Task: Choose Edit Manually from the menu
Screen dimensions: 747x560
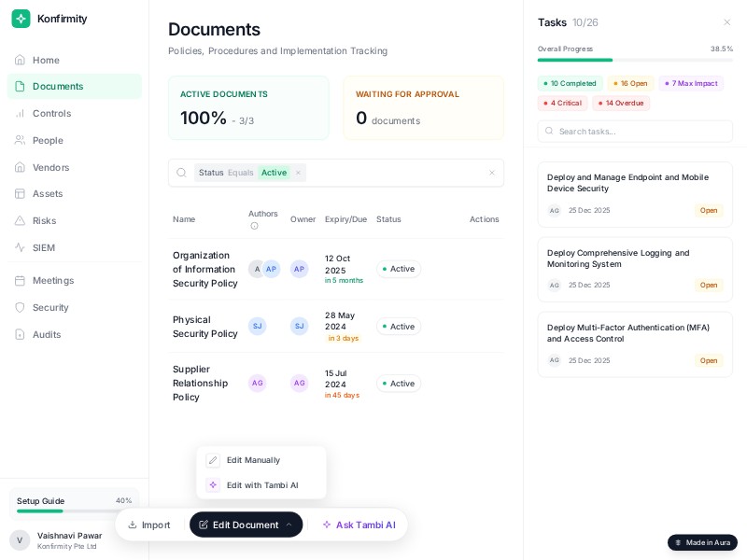Action: (253, 460)
